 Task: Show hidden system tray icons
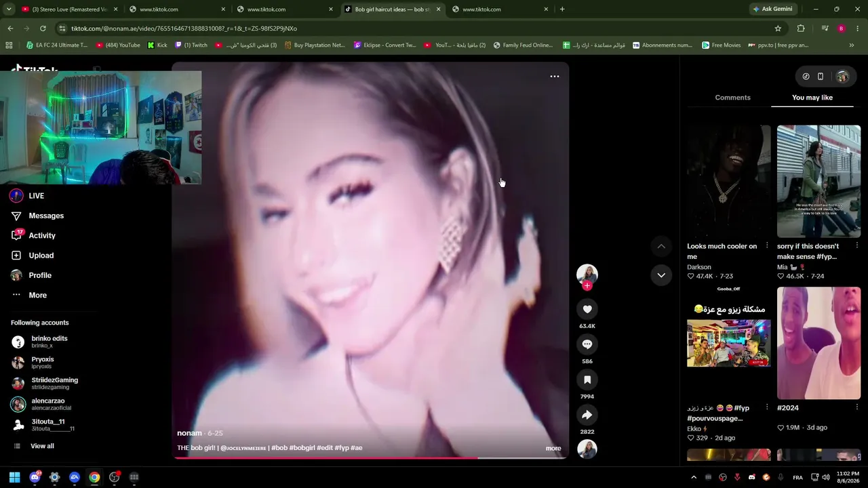point(694,477)
